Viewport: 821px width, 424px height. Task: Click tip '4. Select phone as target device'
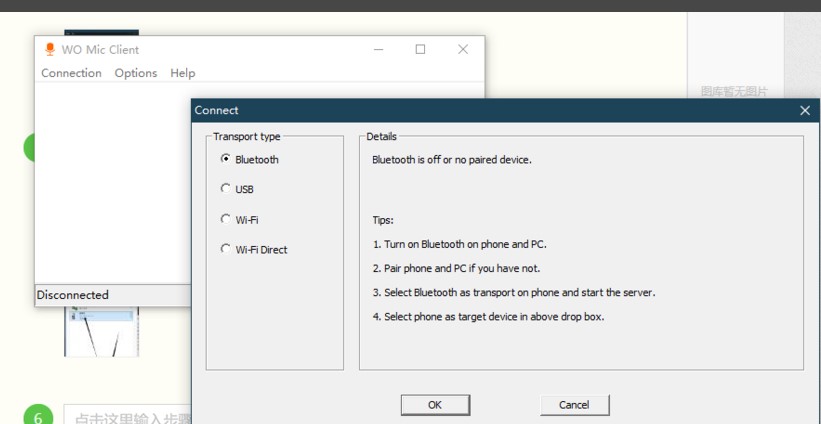(x=489, y=316)
